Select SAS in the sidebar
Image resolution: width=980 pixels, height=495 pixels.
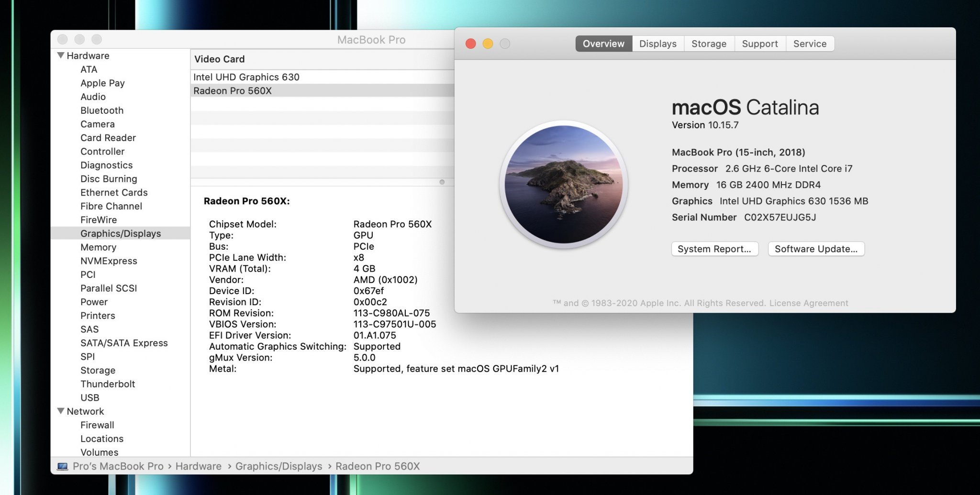click(x=89, y=329)
